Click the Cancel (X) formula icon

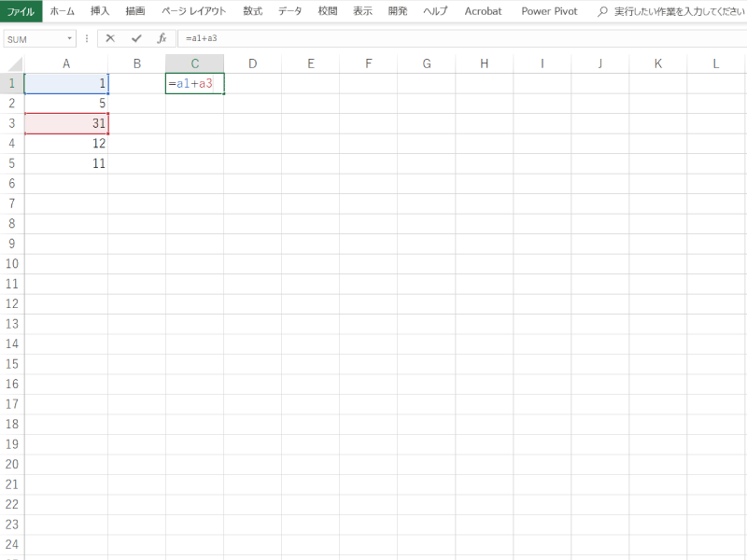click(111, 38)
